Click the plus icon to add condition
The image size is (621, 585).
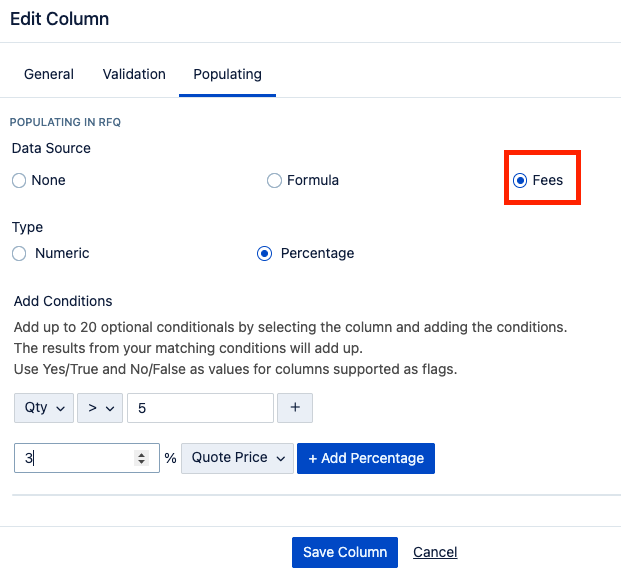(295, 408)
